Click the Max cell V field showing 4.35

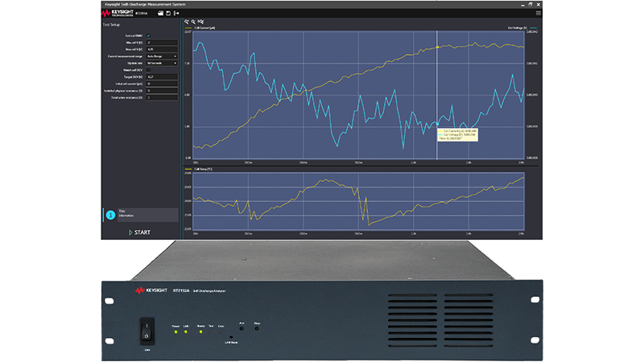click(162, 49)
